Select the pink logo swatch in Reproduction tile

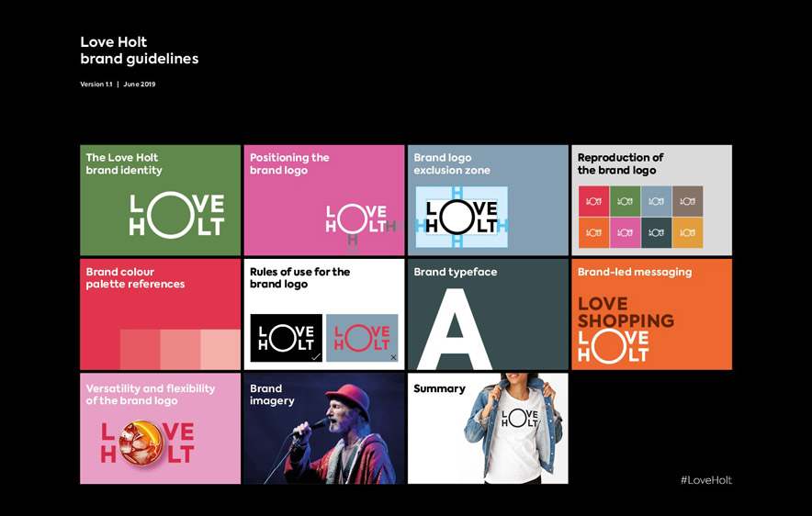pos(625,232)
